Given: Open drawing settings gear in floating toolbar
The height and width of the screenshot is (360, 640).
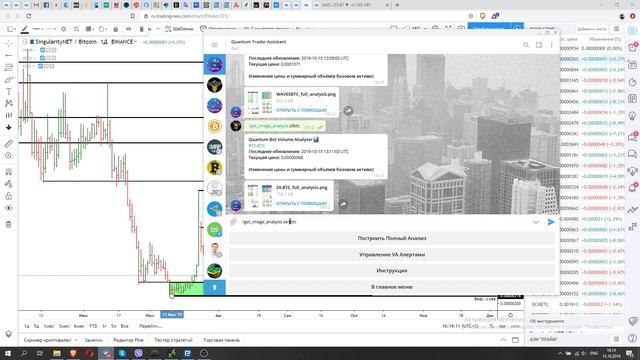Looking at the screenshot, I should (64, 29).
